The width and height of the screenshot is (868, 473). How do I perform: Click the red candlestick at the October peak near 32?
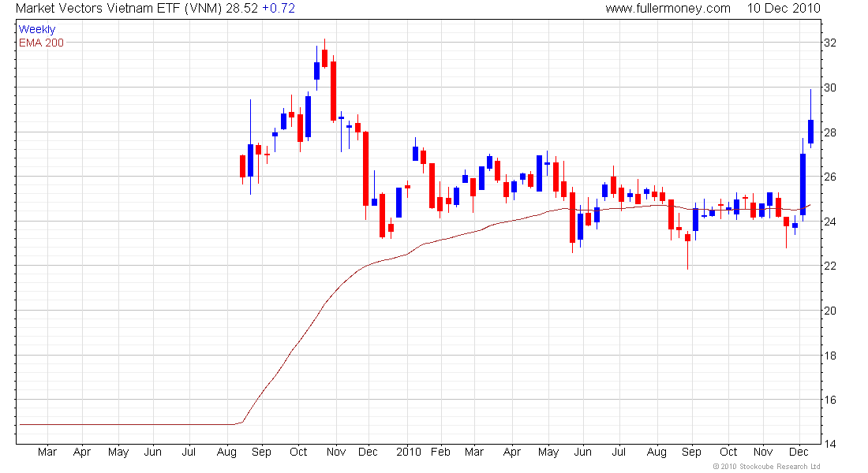pos(324,58)
